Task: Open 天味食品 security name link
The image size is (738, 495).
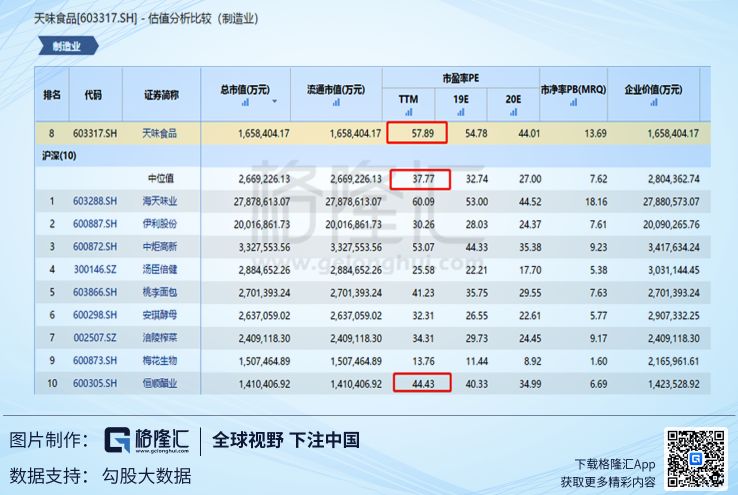Action: coord(160,133)
